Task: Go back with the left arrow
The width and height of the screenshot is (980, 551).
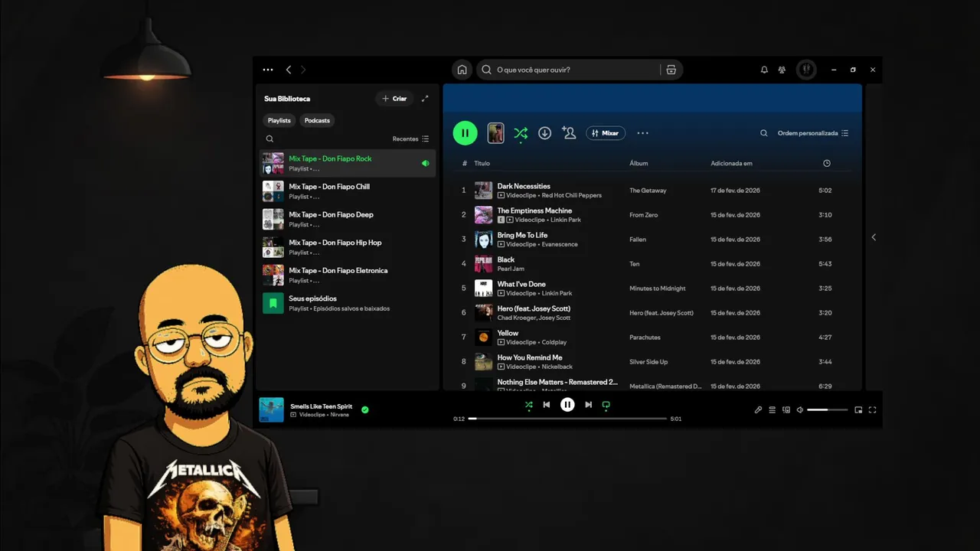Action: pos(289,70)
